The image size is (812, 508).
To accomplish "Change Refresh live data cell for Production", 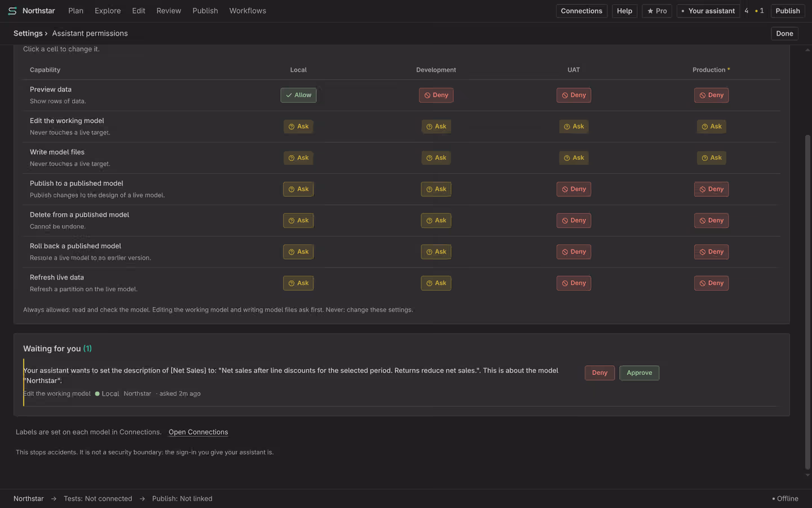I will (x=711, y=283).
